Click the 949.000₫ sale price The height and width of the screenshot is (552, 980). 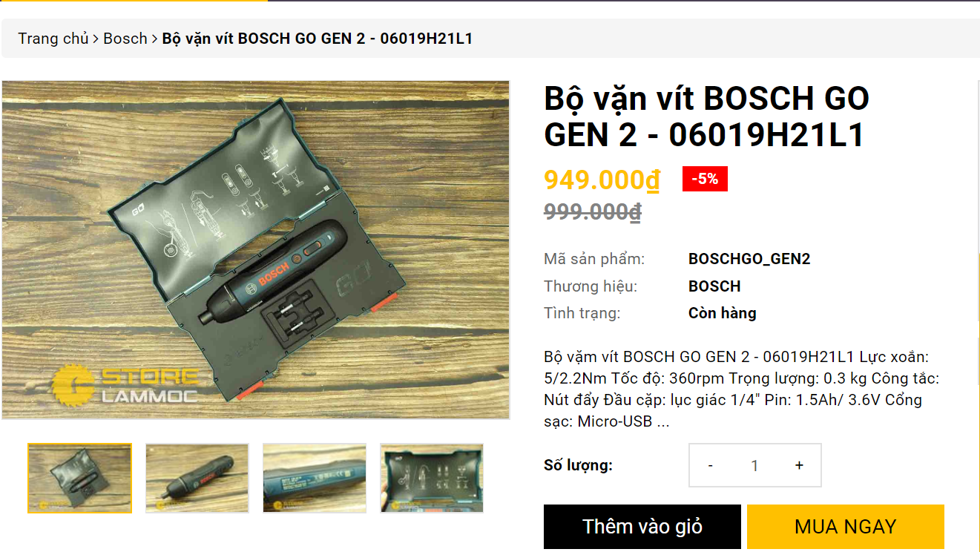click(602, 180)
